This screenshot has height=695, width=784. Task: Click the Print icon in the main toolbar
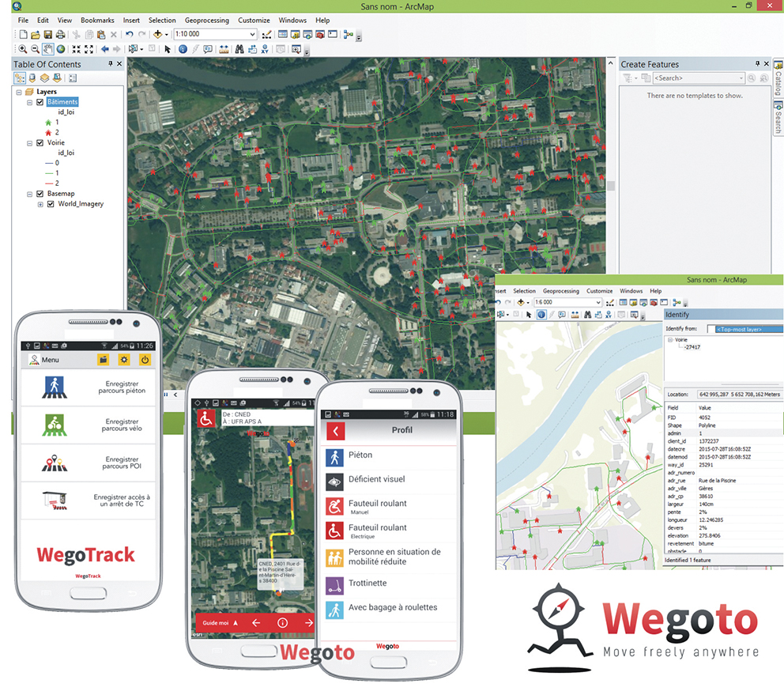(61, 35)
